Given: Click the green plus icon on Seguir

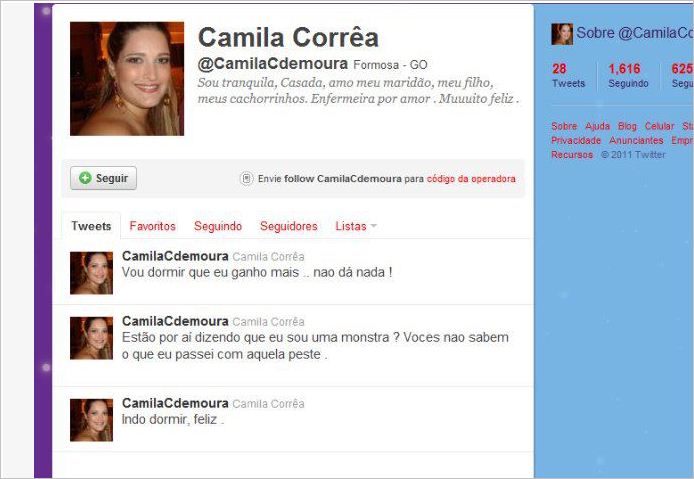Looking at the screenshot, I should [85, 178].
